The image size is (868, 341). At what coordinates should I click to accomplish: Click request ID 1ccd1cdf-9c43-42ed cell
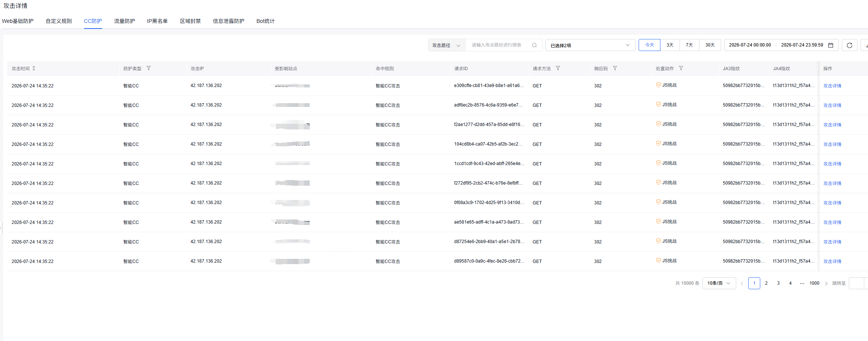[489, 164]
